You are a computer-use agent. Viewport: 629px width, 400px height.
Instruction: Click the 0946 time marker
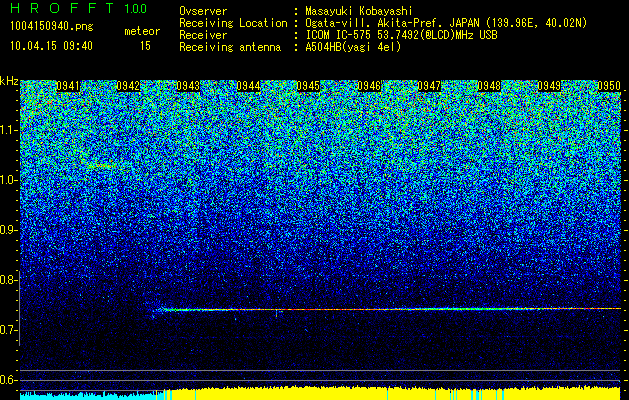coord(369,86)
